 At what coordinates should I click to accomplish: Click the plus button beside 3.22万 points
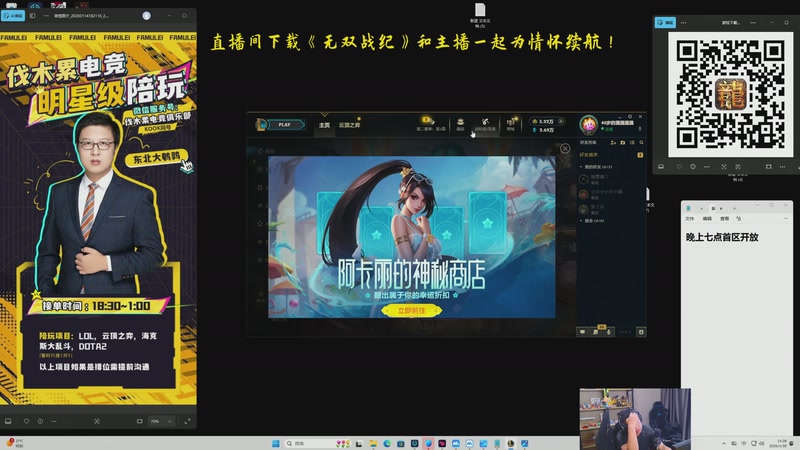click(561, 121)
